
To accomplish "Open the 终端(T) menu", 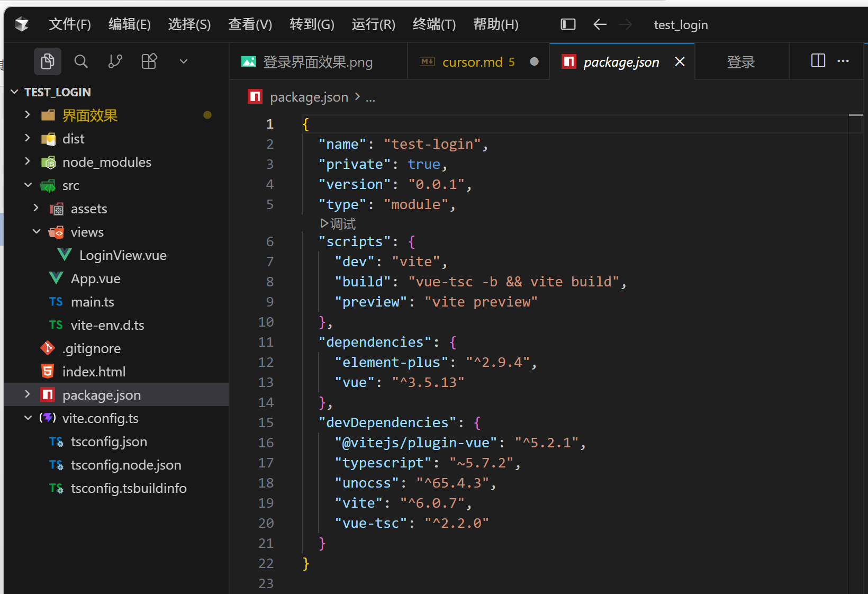I will pos(434,24).
